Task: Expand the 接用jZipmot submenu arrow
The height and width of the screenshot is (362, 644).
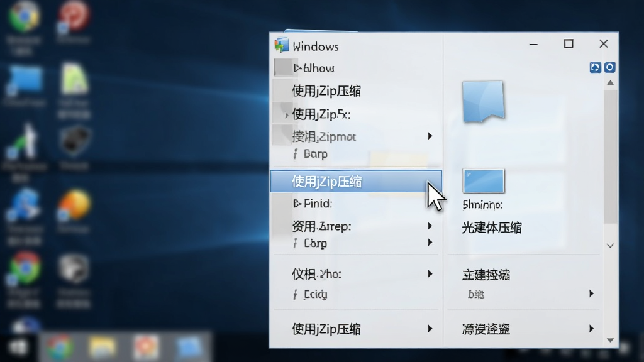Action: (430, 136)
